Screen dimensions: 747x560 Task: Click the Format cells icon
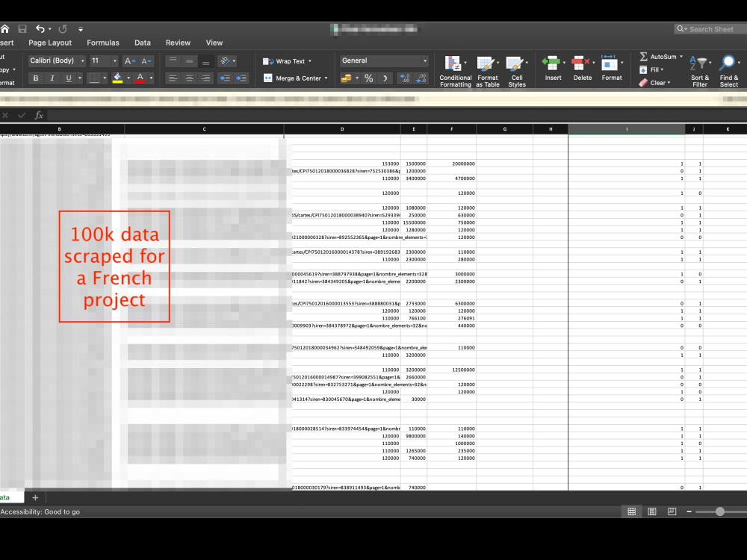(x=610, y=63)
